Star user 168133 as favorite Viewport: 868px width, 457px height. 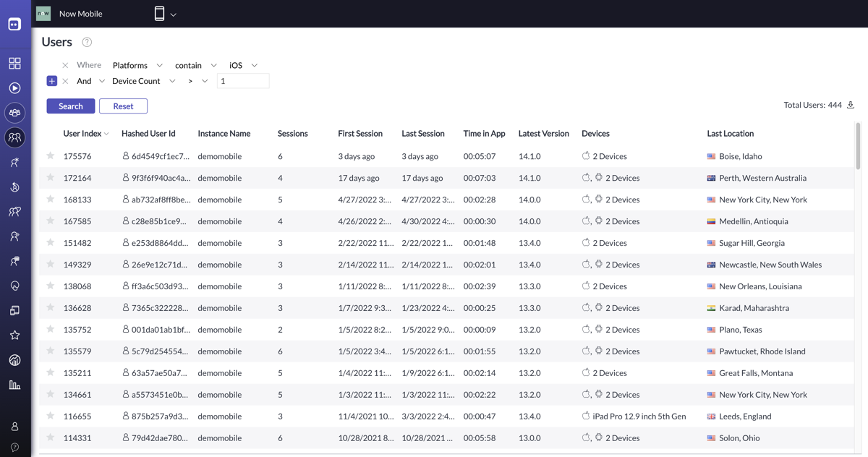coord(51,200)
